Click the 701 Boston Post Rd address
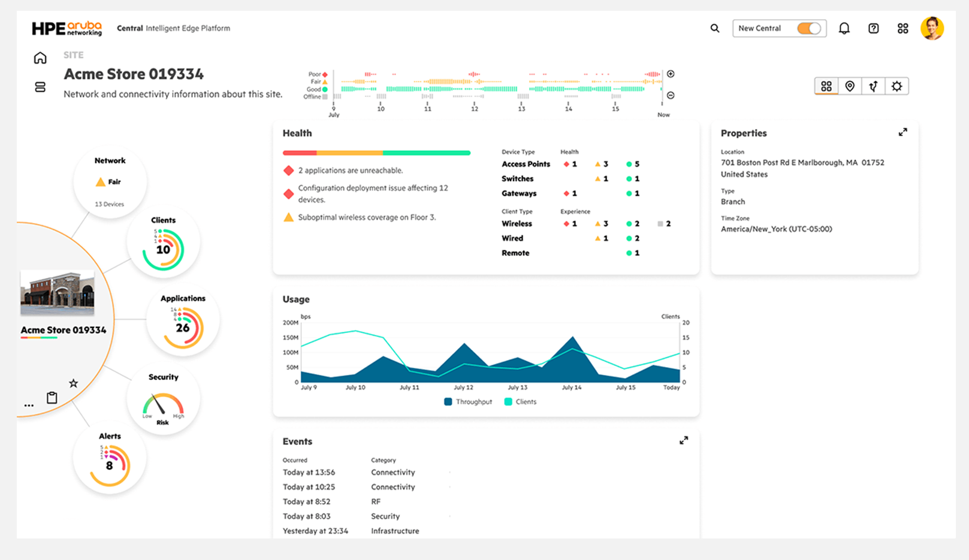Screen dimensions: 969x560 [802, 168]
